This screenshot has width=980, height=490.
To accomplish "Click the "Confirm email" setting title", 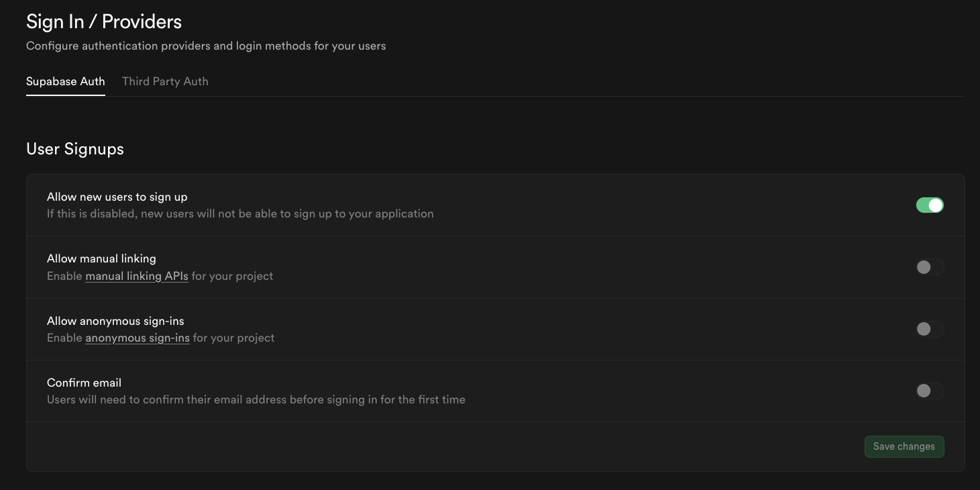I will pos(84,383).
